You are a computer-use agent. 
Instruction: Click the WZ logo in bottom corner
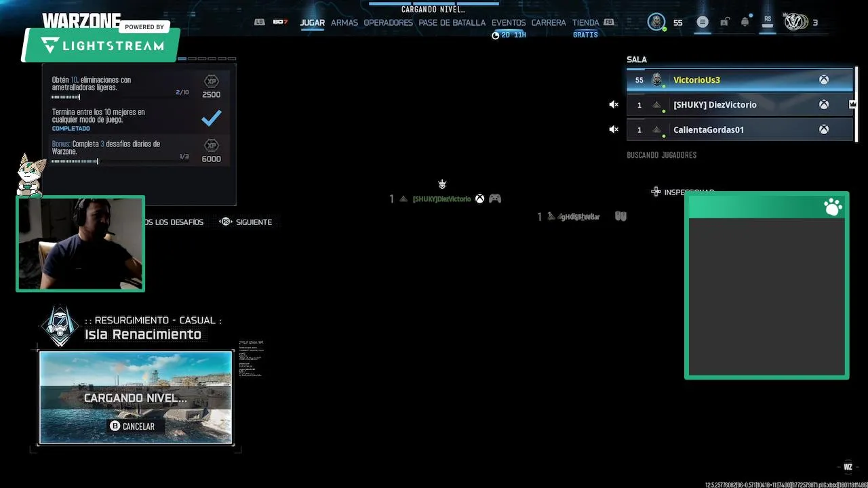point(848,466)
